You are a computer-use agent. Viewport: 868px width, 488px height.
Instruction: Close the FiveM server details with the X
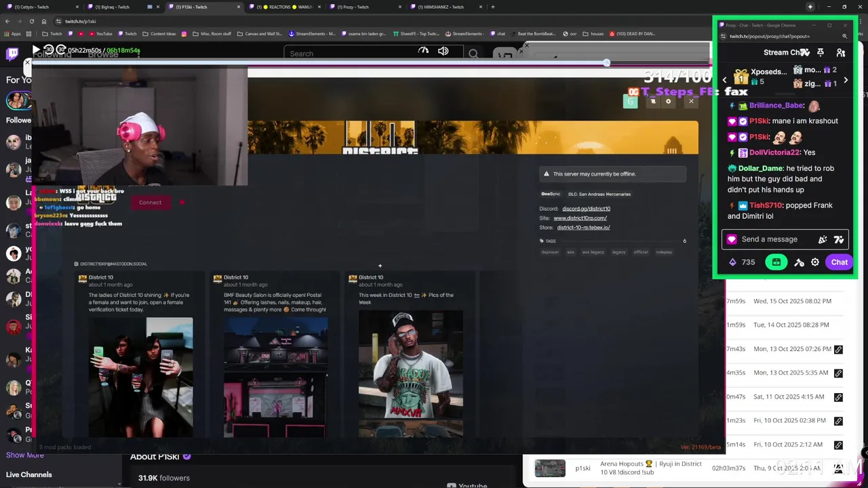coord(691,102)
